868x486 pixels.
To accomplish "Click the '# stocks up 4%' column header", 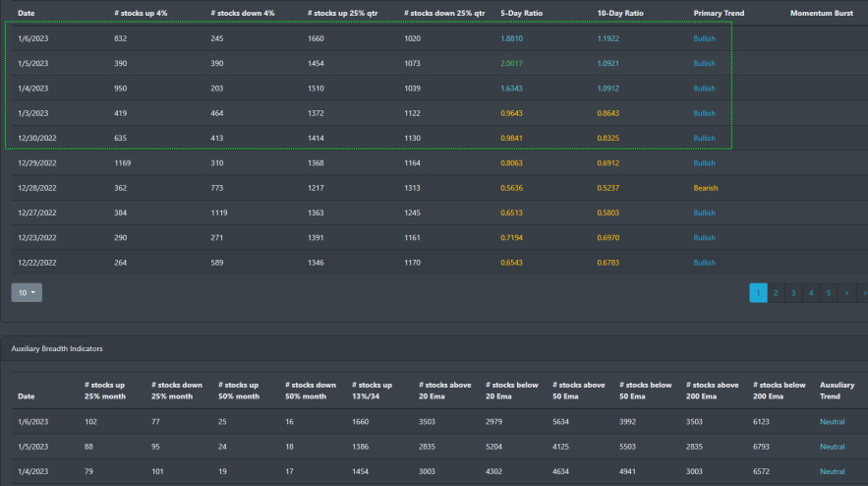I will coord(141,13).
